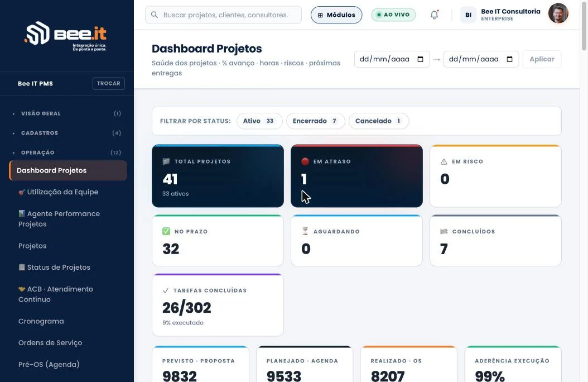This screenshot has height=382, width=588.
Task: Open the No Prazo card showing 32
Action: click(x=218, y=241)
